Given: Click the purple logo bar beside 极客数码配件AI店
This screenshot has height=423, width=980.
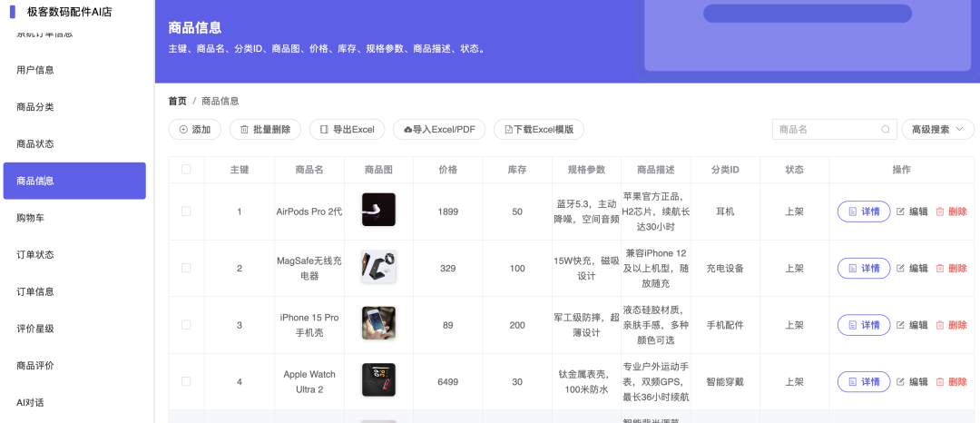Looking at the screenshot, I should (x=13, y=11).
